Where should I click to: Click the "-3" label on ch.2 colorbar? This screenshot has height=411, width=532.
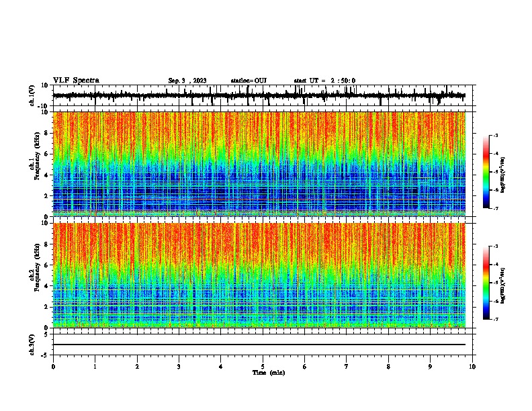[x=496, y=246]
